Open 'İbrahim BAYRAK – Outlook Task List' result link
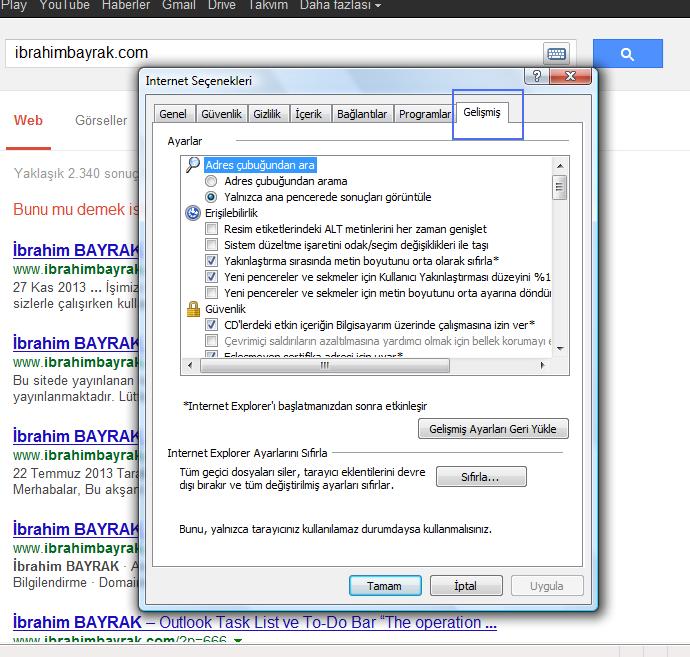 (254, 623)
